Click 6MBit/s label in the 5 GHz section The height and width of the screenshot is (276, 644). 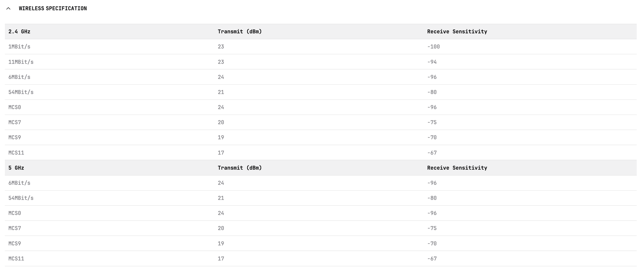click(x=19, y=183)
